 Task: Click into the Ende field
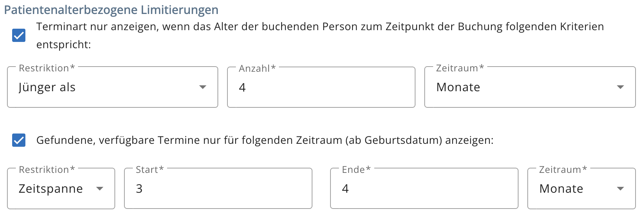pos(424,189)
